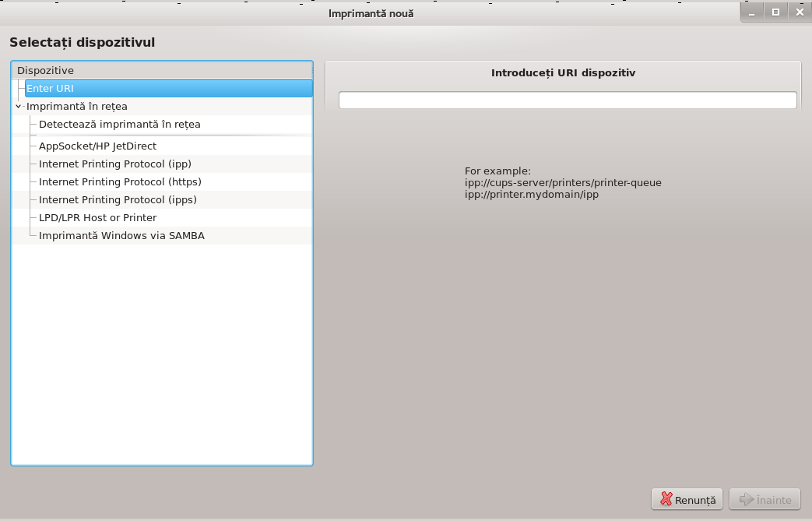812x521 pixels.
Task: Click the Renunță cancel button
Action: pyautogui.click(x=687, y=499)
